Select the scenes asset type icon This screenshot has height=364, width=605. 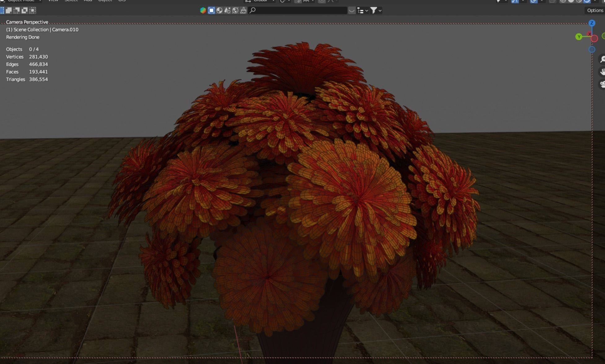tap(227, 11)
